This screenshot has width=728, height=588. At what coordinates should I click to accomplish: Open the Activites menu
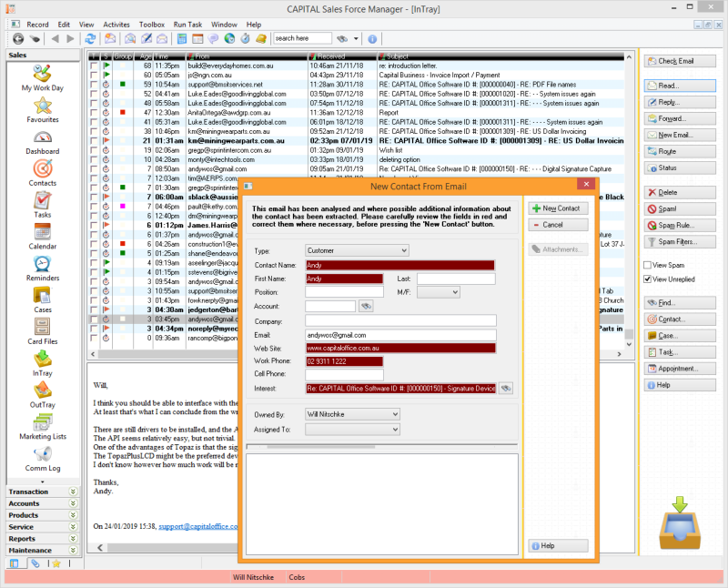(x=116, y=25)
